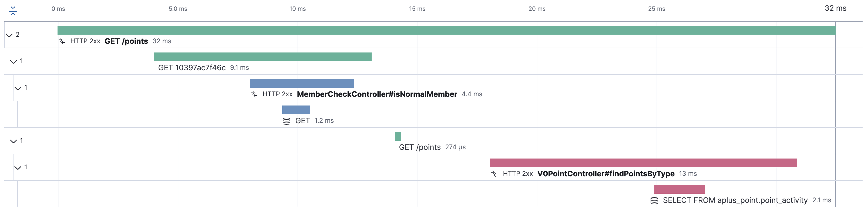
Task: Click the blue MemberCheckController span bar
Action: pos(302,83)
